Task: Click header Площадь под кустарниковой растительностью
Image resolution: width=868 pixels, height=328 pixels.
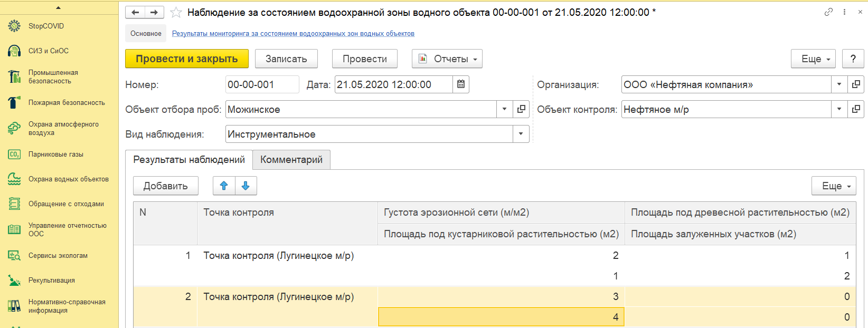Action: click(x=501, y=234)
